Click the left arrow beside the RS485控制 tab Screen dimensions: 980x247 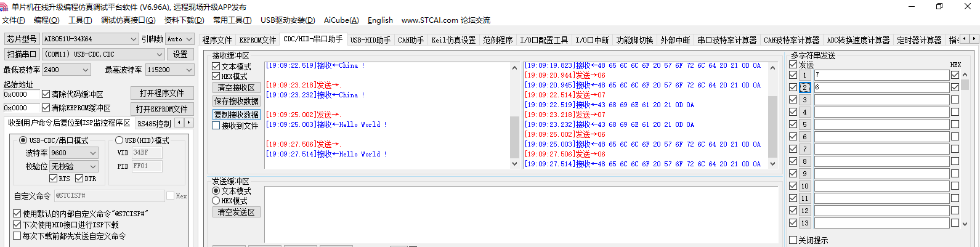click(179, 123)
